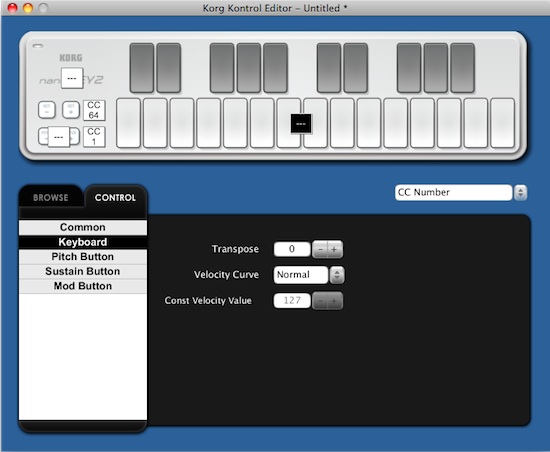Screen dimensions: 550x452
Task: Select the CC 1 mod button label
Action: click(94, 136)
